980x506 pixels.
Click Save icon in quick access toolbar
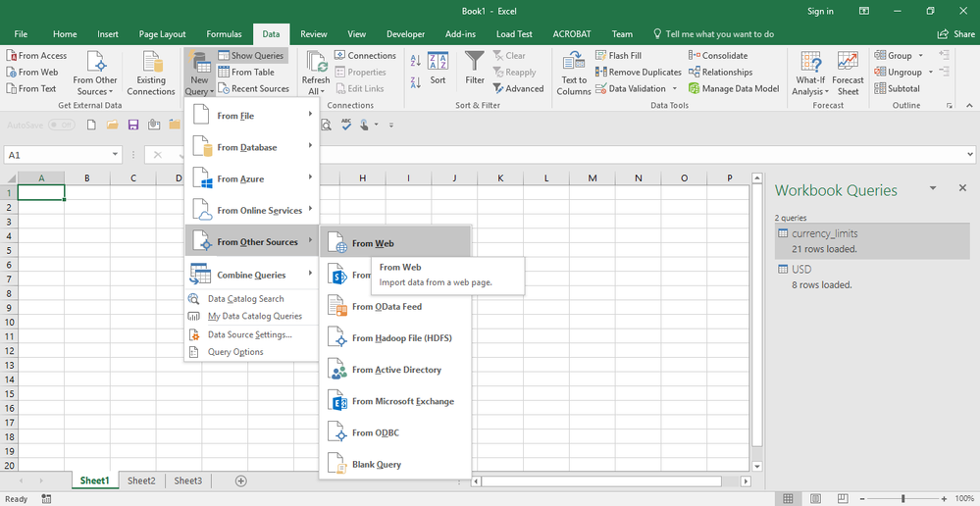(132, 125)
